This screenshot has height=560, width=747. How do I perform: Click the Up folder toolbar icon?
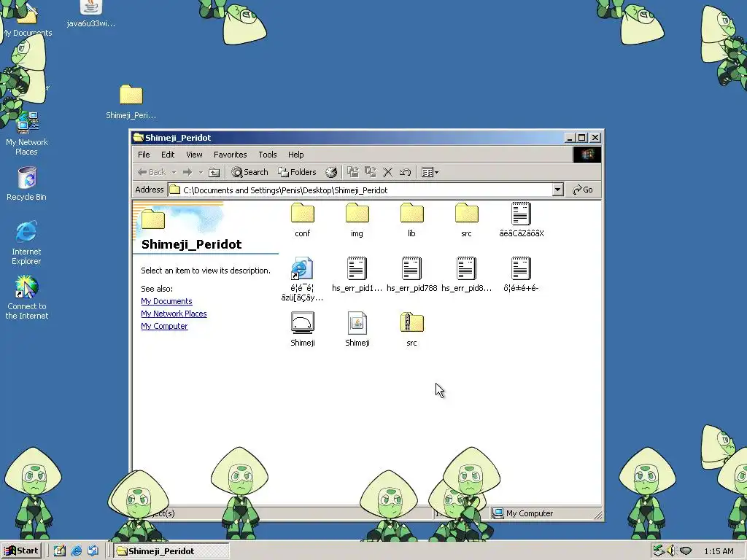[214, 172]
